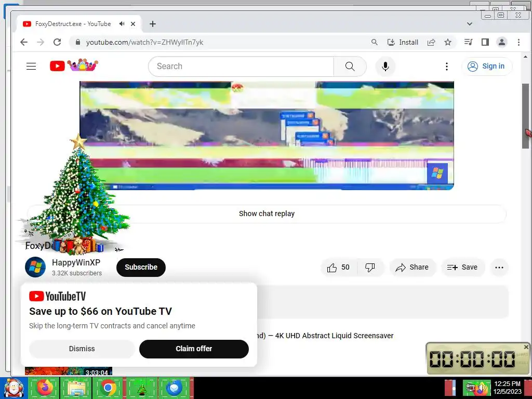Open the HappyWinXP channel name link
The height and width of the screenshot is (399, 532).
point(76,262)
